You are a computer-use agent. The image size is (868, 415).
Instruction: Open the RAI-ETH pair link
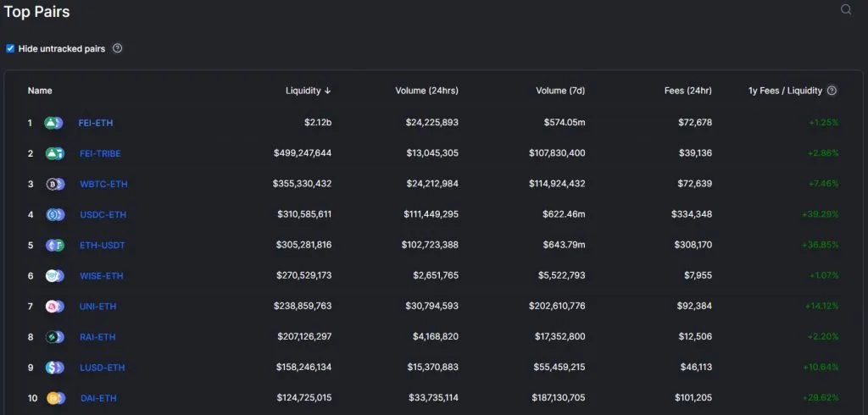[x=97, y=337]
